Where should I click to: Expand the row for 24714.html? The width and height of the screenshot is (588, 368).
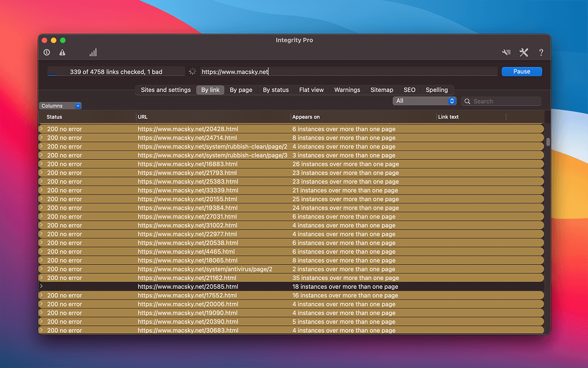click(x=41, y=138)
